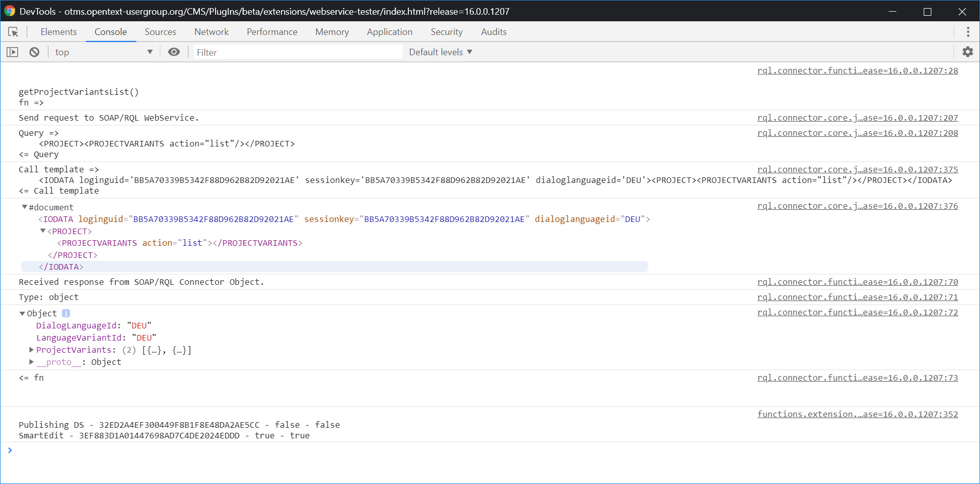Image resolution: width=980 pixels, height=484 pixels.
Task: Open source link ending 1207:70
Action: pyautogui.click(x=858, y=282)
